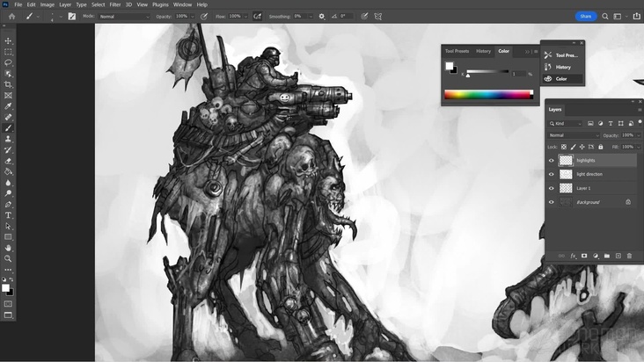
Task: Pick a color from the spectrum ramp
Action: tap(488, 95)
